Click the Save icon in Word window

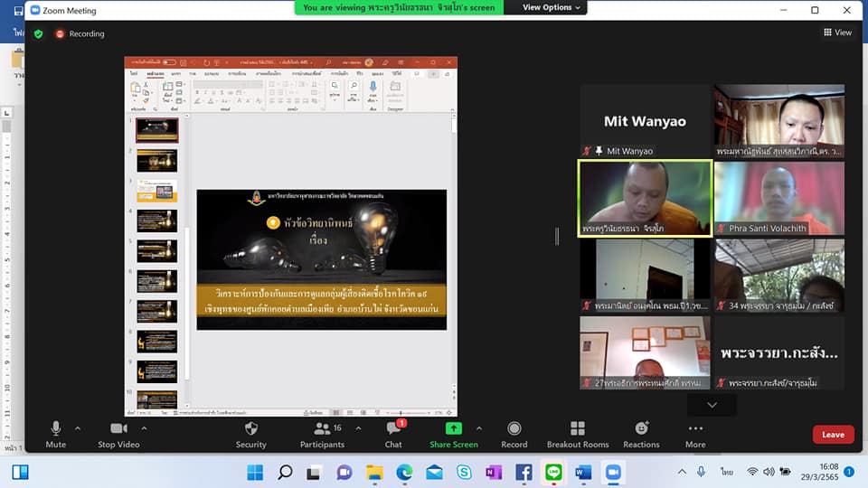point(18,11)
